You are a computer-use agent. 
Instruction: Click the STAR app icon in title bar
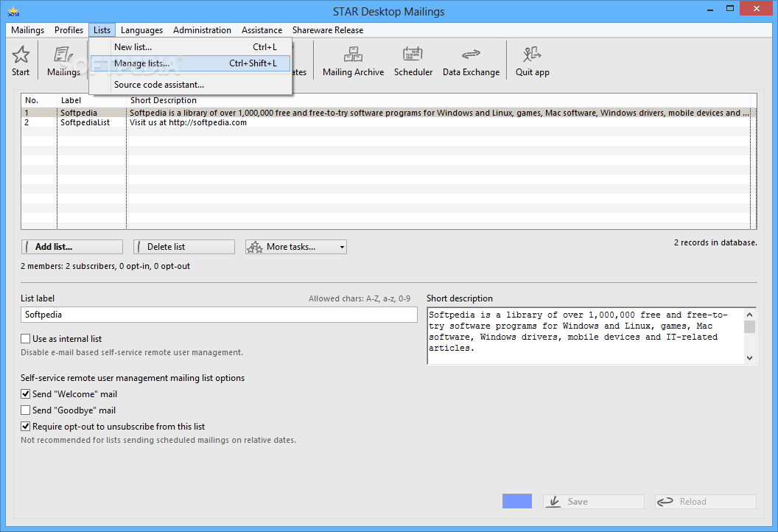tap(13, 11)
